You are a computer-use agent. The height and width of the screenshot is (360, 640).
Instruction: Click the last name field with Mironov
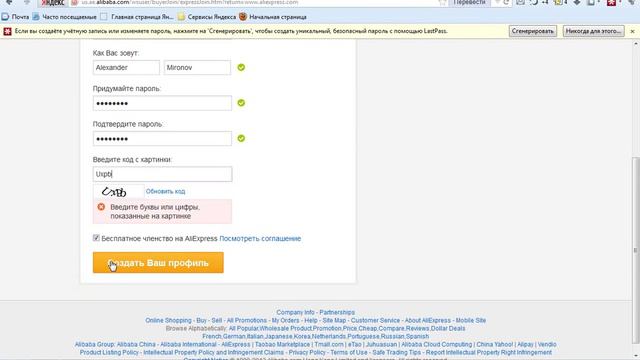pos(197,68)
